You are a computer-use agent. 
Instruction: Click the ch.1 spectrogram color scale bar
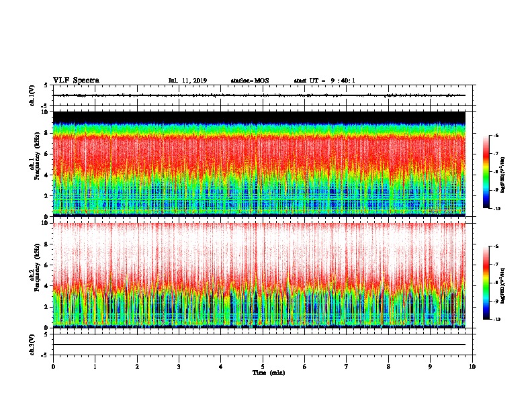486,172
